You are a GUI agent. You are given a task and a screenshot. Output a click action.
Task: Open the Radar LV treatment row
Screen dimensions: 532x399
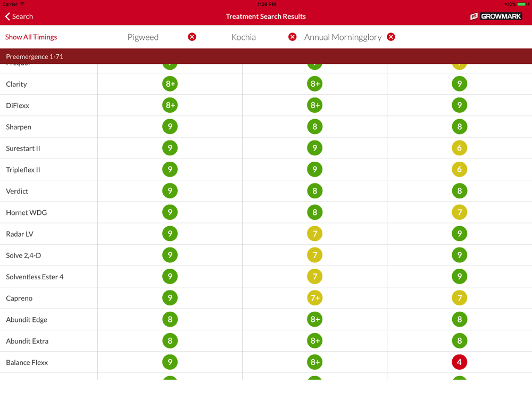(x=266, y=234)
